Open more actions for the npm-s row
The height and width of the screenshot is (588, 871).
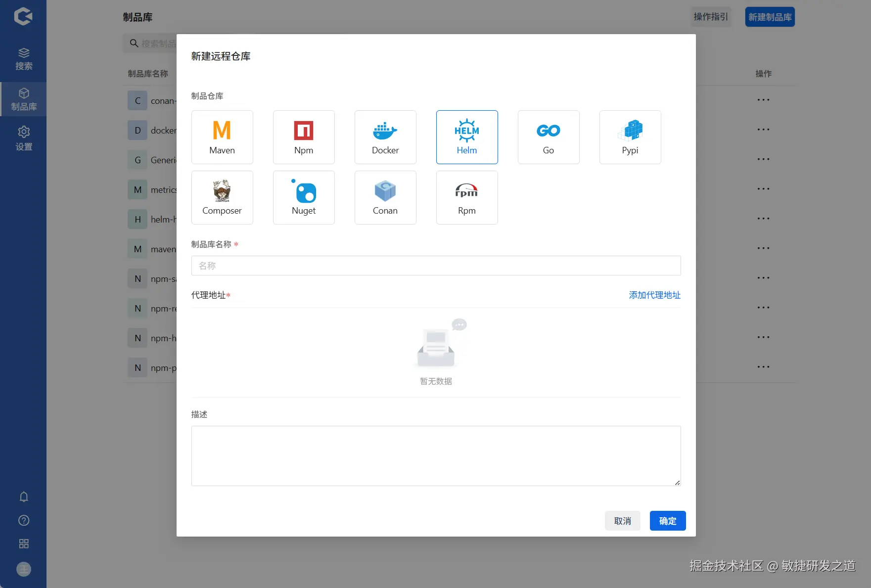[763, 278]
